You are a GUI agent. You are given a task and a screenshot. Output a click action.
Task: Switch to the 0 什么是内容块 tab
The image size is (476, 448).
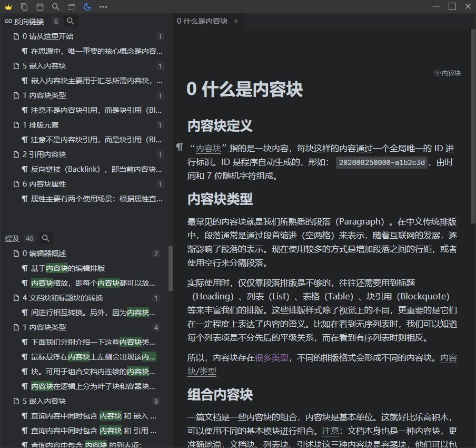click(203, 22)
